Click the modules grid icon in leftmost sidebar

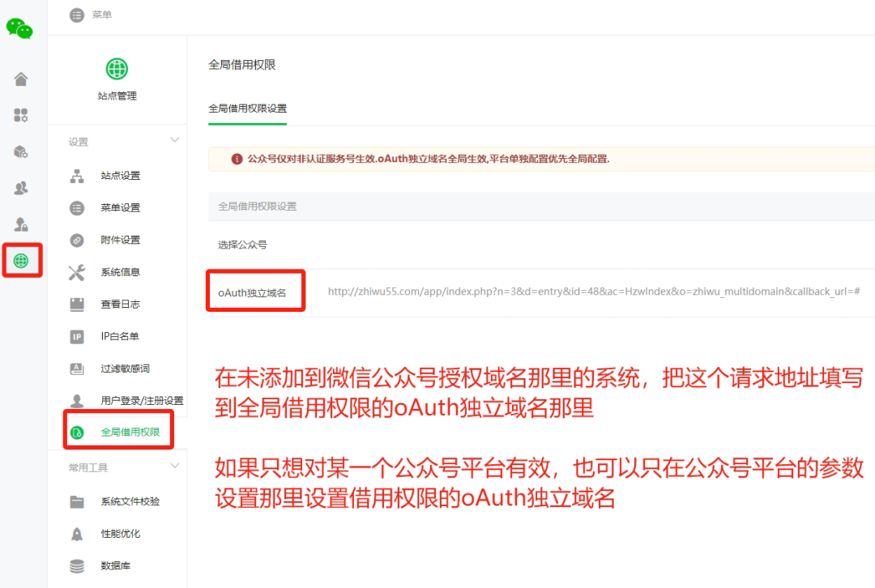[20, 115]
